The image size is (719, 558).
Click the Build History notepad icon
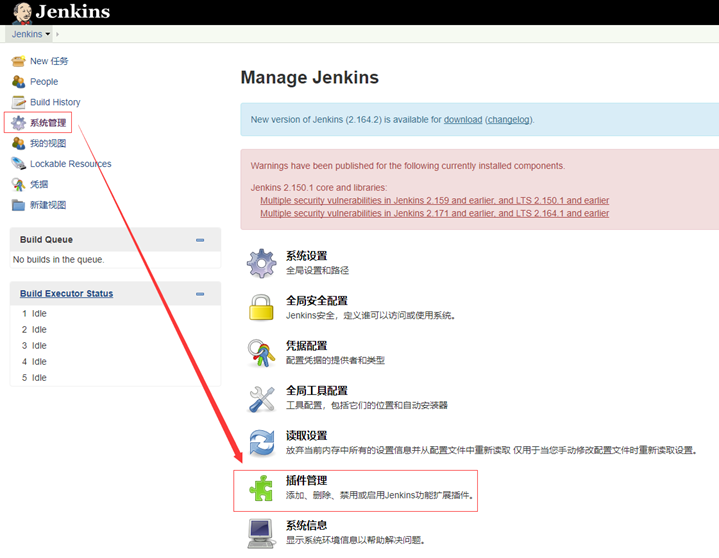point(18,102)
